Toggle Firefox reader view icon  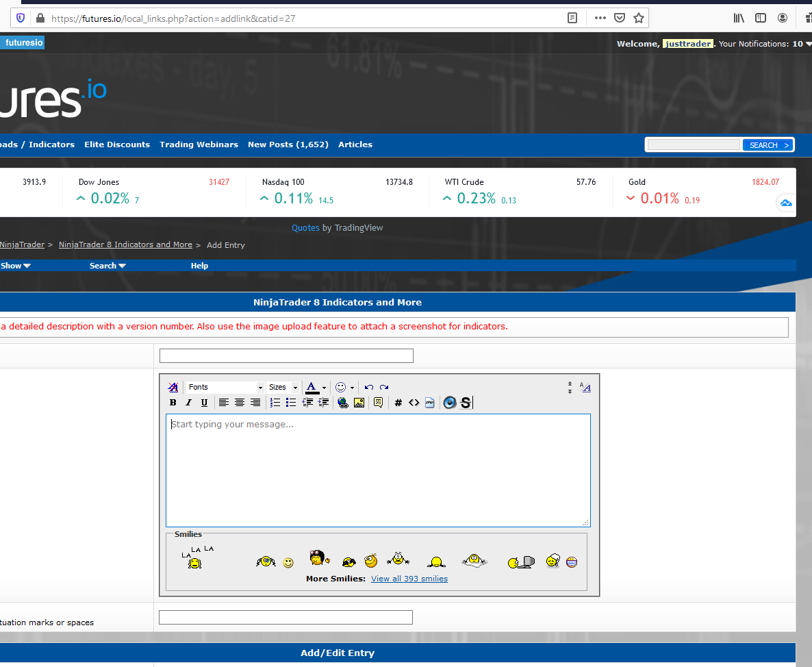point(572,18)
